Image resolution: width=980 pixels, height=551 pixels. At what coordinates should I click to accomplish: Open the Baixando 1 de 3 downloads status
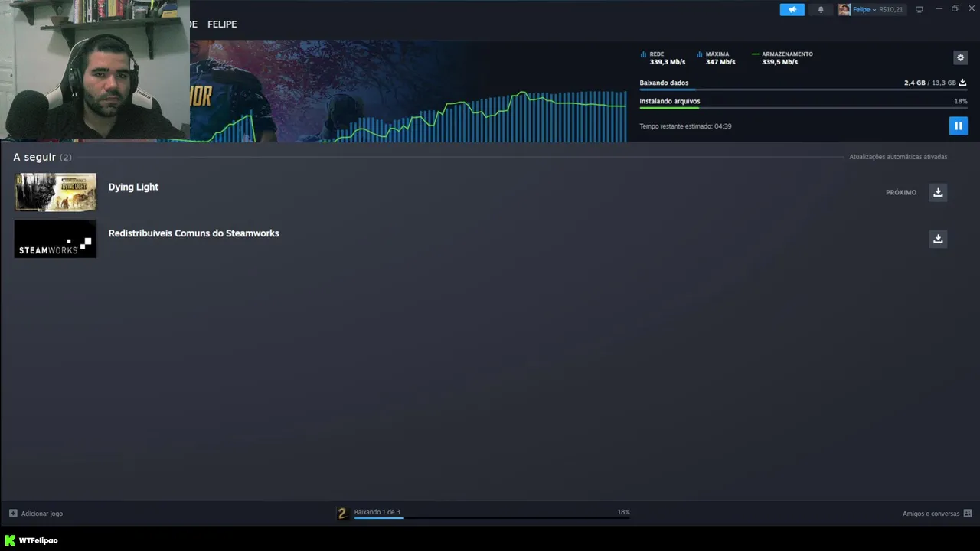(377, 512)
